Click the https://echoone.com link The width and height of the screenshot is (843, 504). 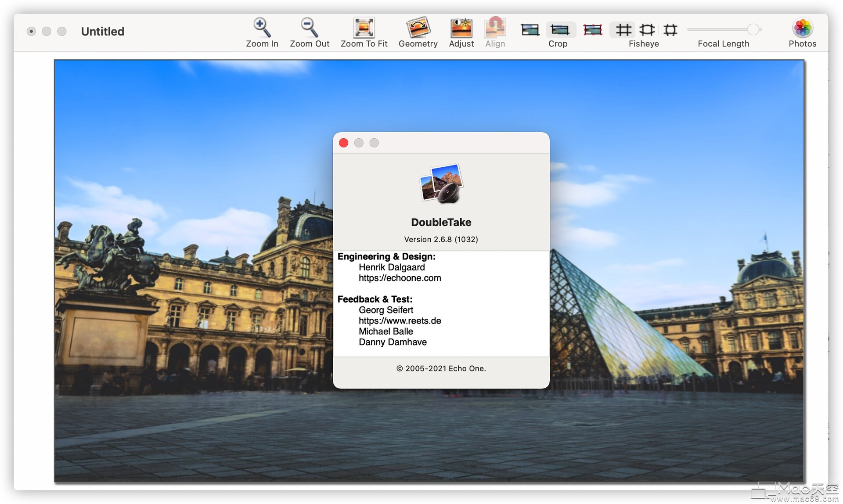pos(400,278)
